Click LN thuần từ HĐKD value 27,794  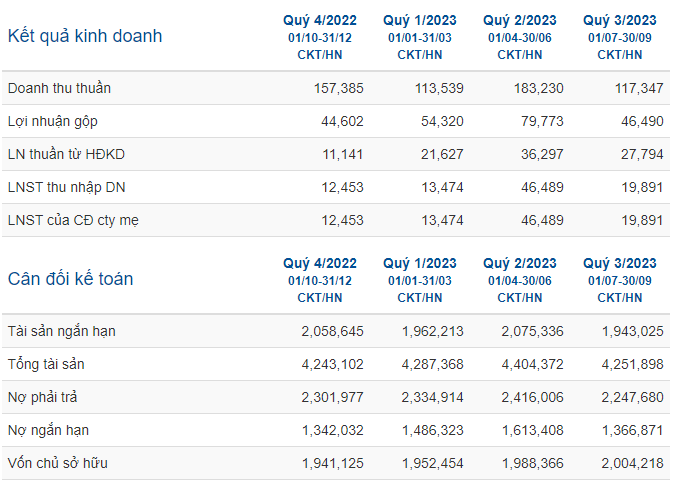(642, 155)
